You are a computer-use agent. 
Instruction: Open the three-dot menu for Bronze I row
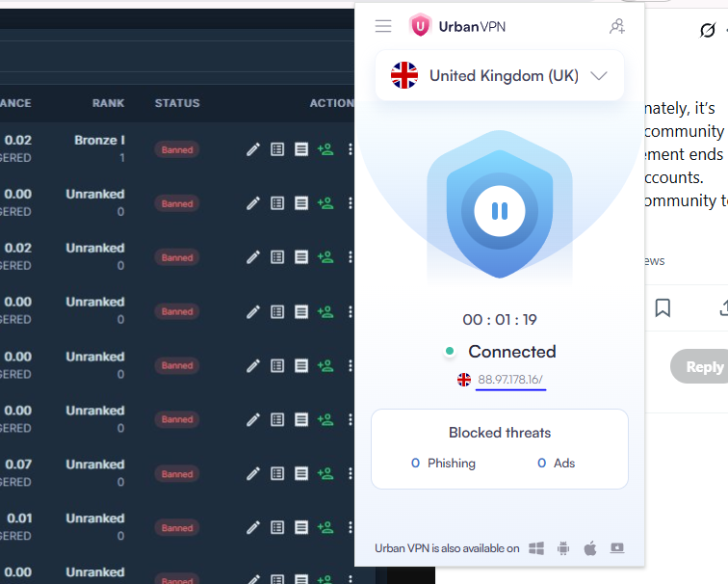tap(351, 149)
